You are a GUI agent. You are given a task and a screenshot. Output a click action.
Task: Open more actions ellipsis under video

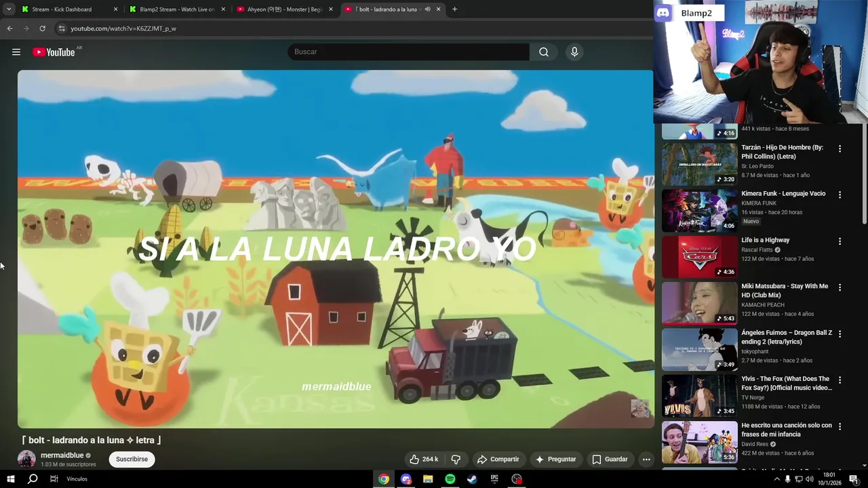(x=646, y=460)
